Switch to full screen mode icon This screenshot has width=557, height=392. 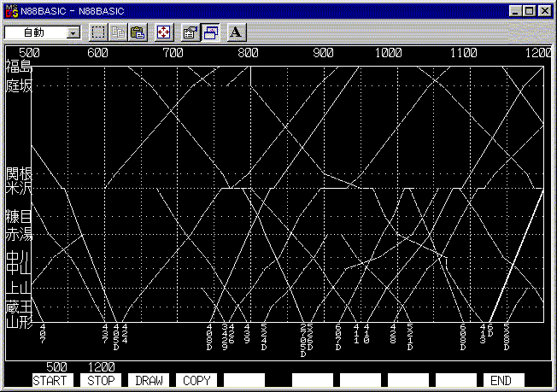tap(164, 32)
